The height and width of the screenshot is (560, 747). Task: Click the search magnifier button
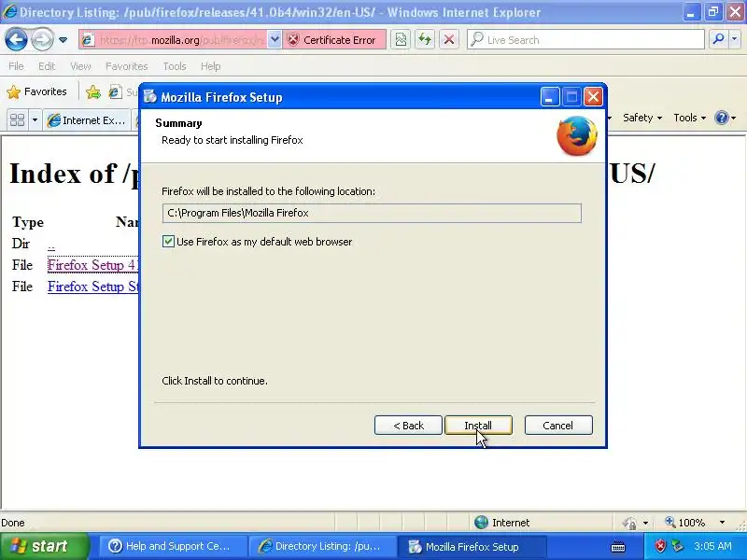click(718, 40)
